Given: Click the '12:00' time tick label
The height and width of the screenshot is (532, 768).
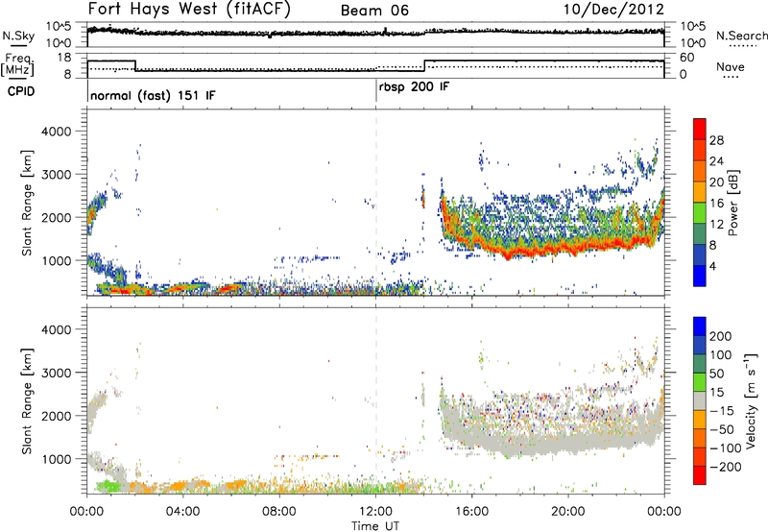Looking at the screenshot, I should click(375, 512).
